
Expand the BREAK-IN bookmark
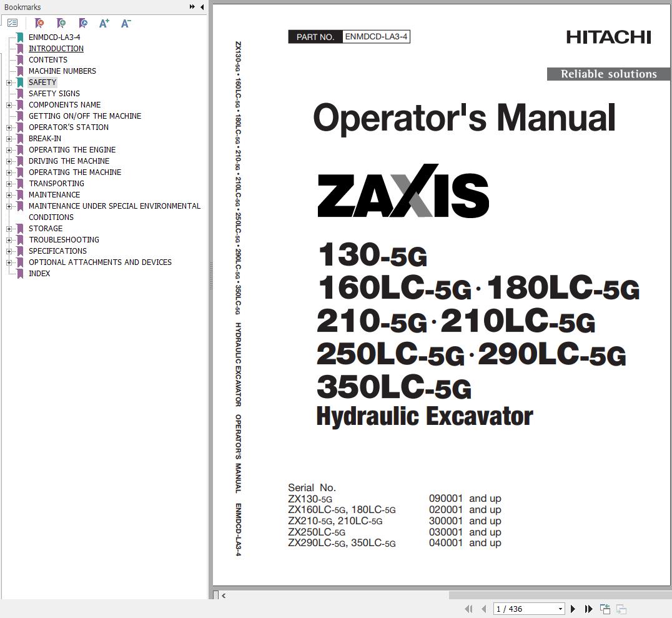point(9,139)
